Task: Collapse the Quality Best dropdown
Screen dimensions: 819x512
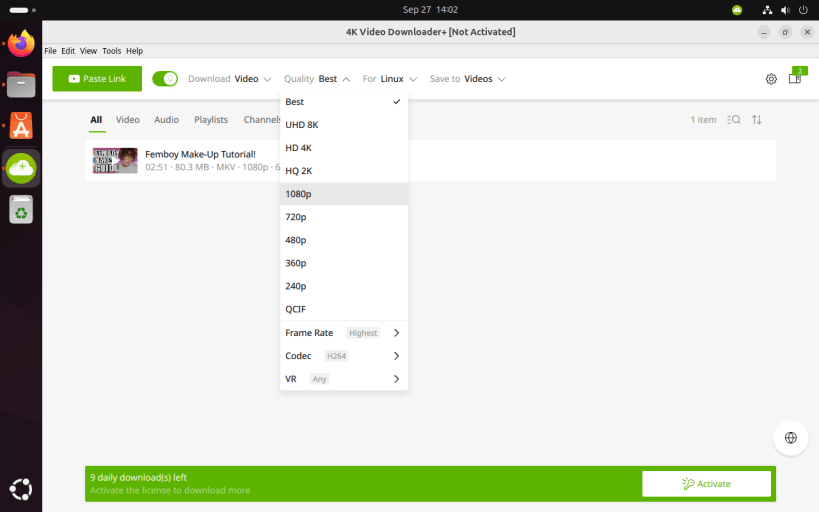Action: (x=317, y=79)
